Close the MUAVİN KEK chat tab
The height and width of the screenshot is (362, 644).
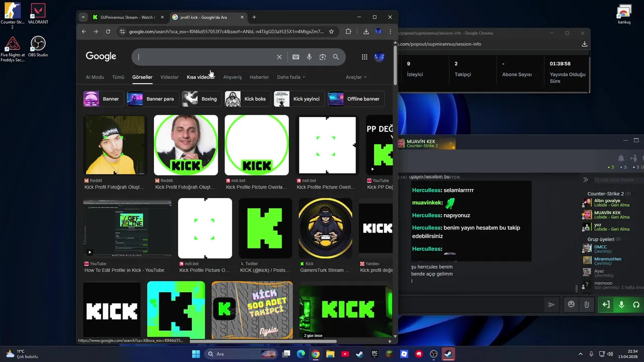click(451, 144)
